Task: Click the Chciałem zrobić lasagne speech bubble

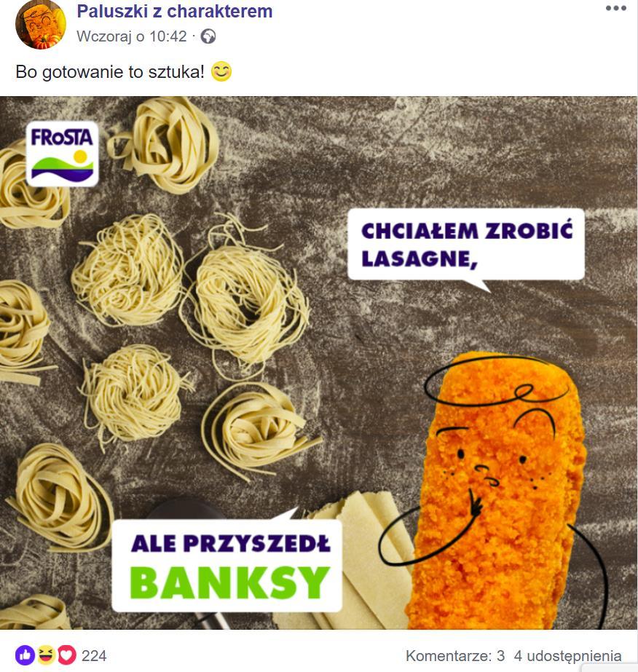Action: click(x=466, y=245)
